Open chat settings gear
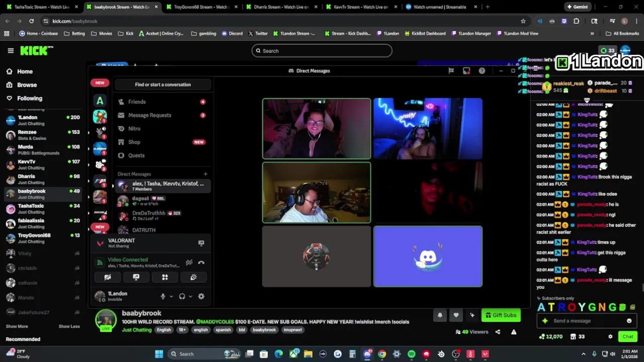Viewport: 644px width, 362px height. [x=610, y=336]
